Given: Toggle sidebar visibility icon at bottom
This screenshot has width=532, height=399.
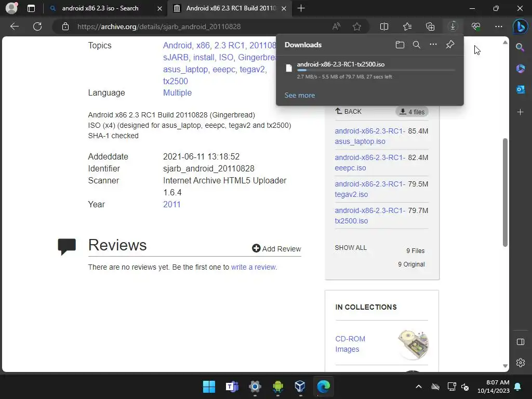Looking at the screenshot, I should tap(520, 342).
